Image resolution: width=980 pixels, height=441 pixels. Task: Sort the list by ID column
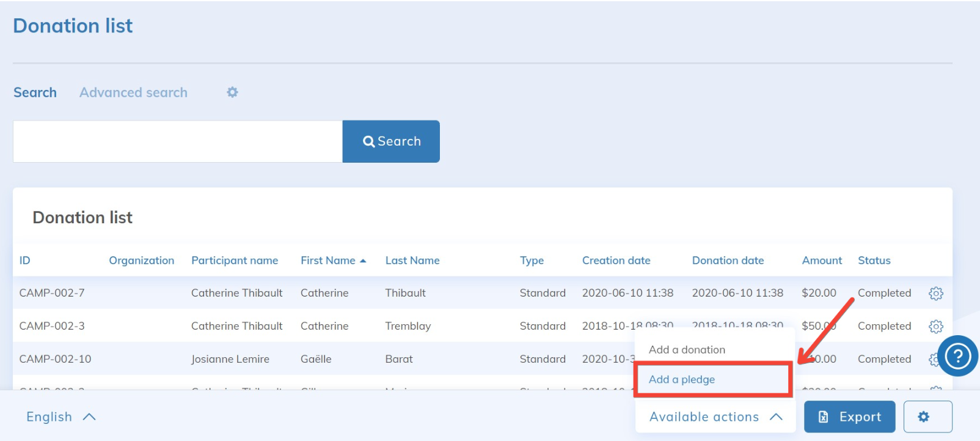[x=24, y=261]
